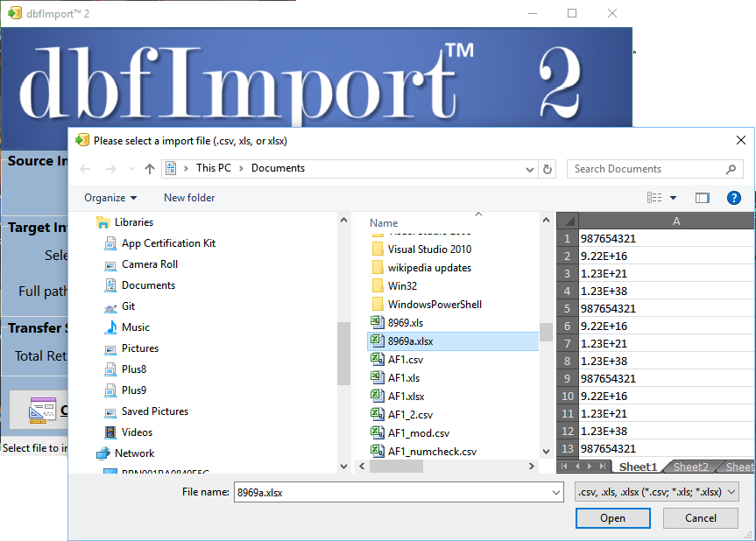Viewport: 756px width, 541px height.
Task: Click the file list vertical scrollbar thumb
Action: point(546,332)
